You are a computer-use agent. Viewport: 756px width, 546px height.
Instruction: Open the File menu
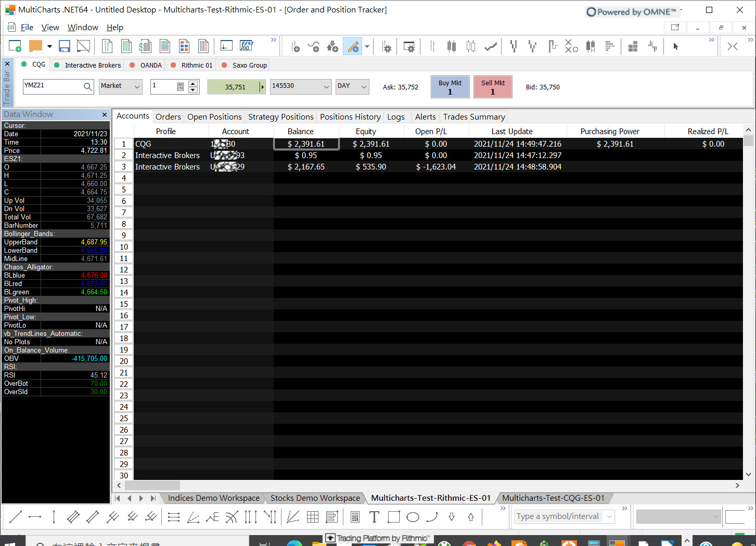point(27,28)
